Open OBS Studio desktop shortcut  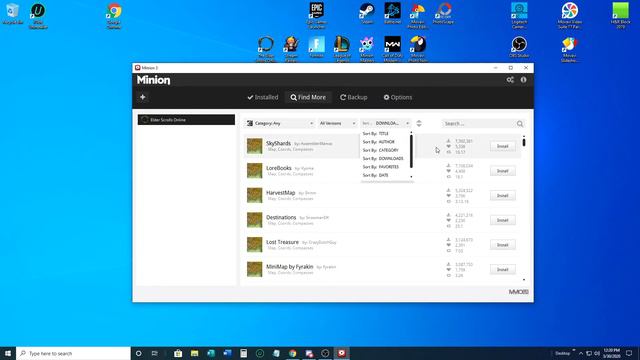coord(519,47)
